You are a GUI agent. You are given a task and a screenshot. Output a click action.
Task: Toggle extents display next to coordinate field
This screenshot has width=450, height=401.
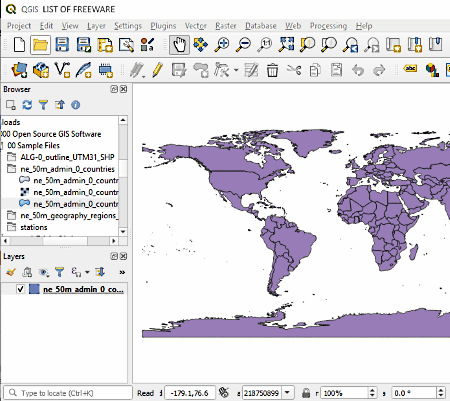(223, 393)
